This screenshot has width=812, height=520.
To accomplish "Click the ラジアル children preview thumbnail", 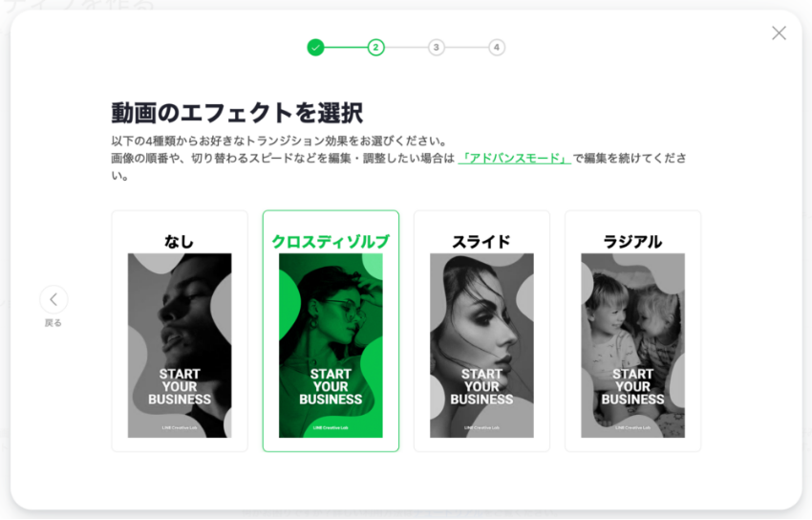I will pos(632,345).
